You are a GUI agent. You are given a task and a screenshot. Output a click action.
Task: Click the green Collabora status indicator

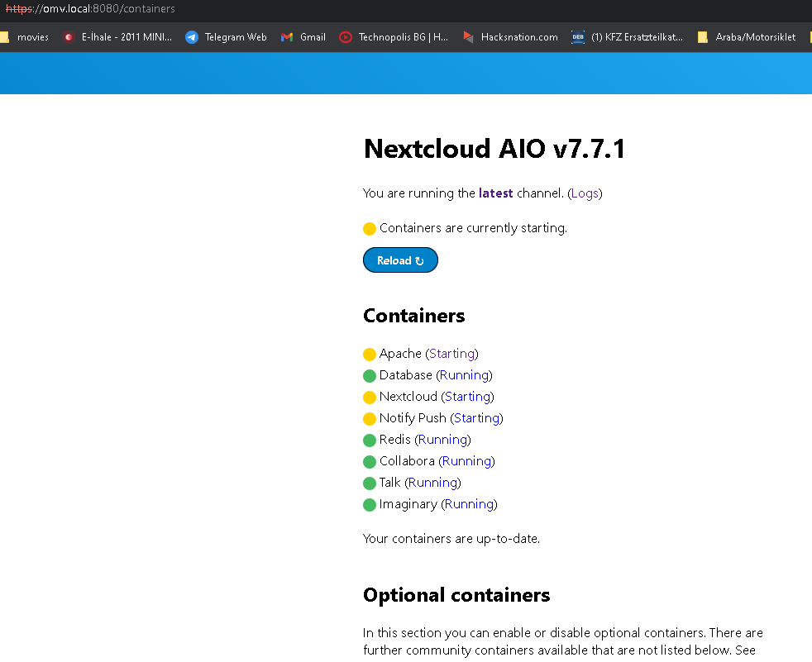(370, 462)
